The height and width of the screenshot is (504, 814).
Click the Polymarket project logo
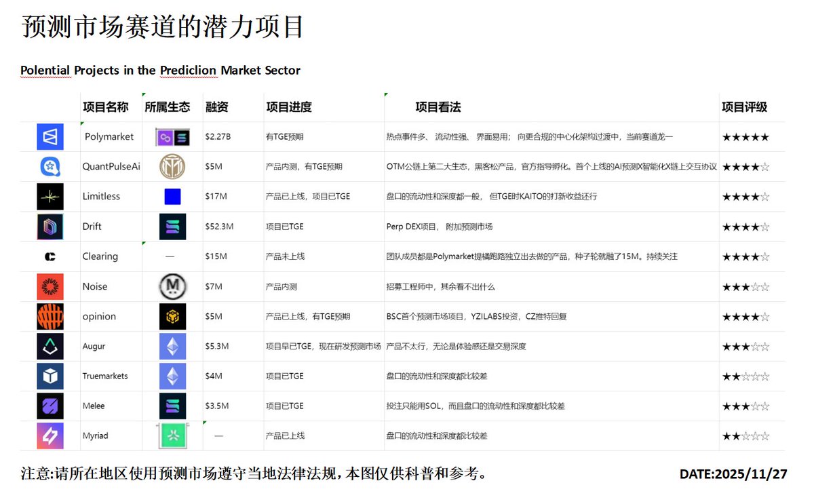(x=50, y=137)
